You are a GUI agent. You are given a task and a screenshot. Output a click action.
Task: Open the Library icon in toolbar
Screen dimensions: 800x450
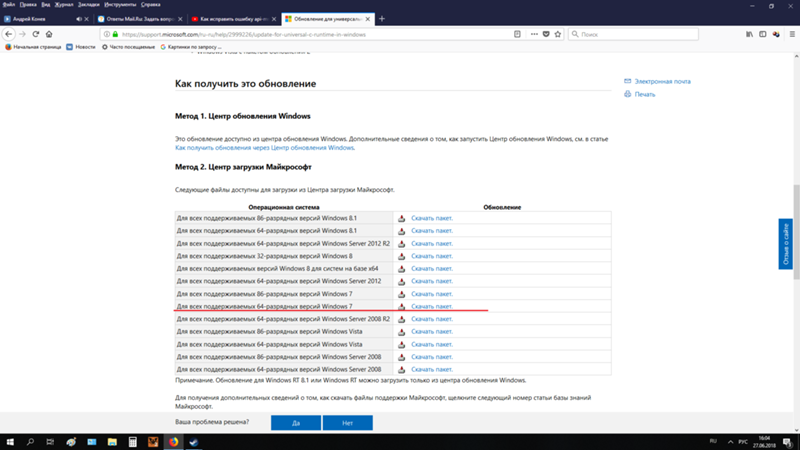[749, 34]
